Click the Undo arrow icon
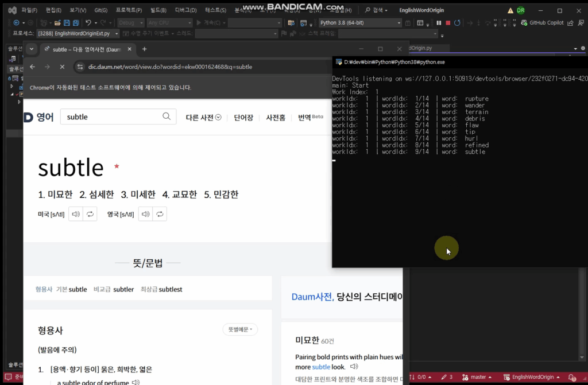 coord(88,23)
